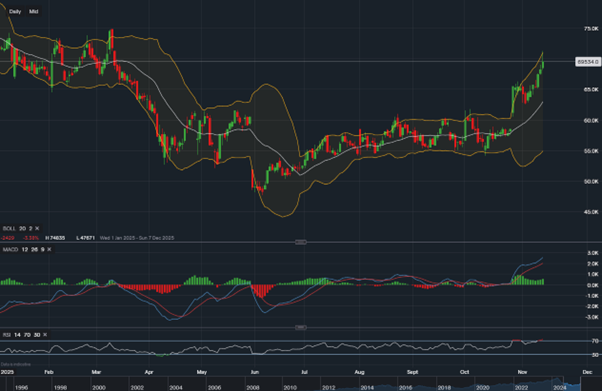Click the Mar marker on time axis
This screenshot has width=602, height=391.
click(96, 372)
